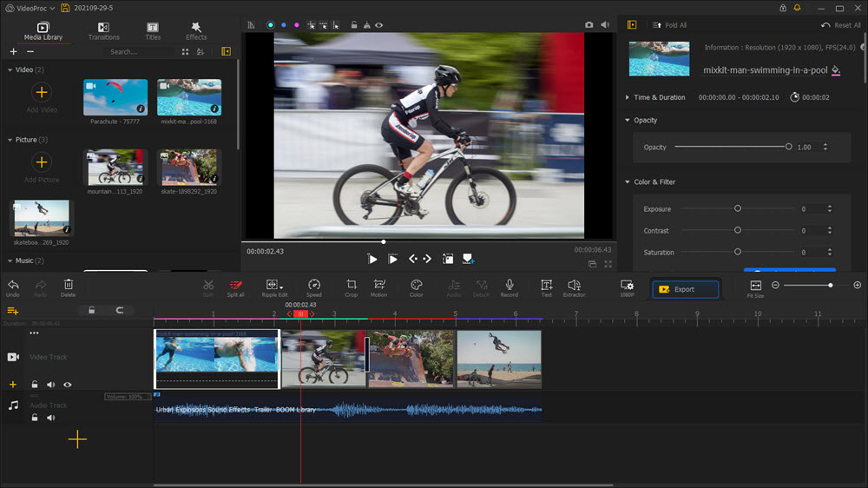Toggle Video Track visibility eye icon
The height and width of the screenshot is (488, 868).
coord(68,384)
